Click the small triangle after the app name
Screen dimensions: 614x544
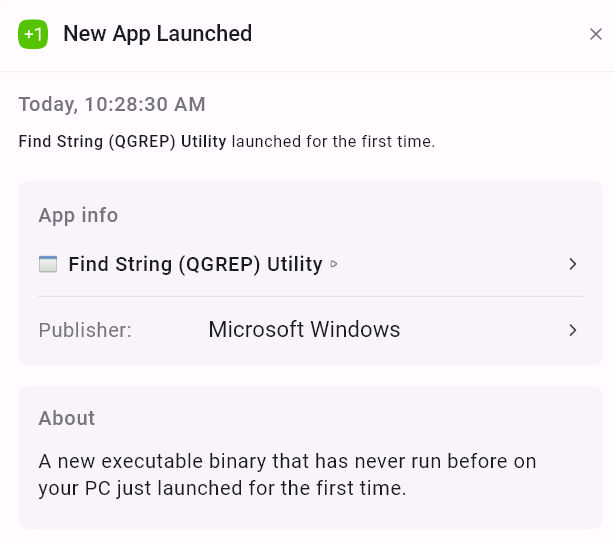click(334, 265)
